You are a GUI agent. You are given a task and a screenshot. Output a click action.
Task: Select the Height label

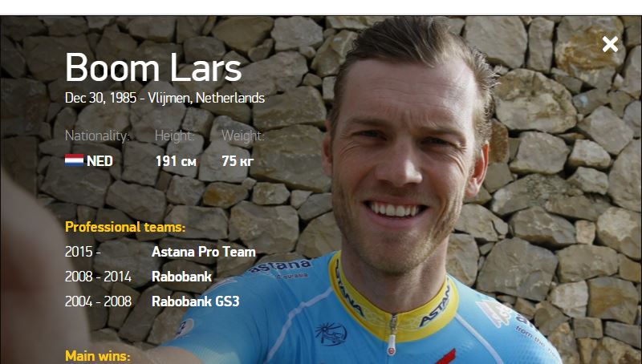pos(174,135)
